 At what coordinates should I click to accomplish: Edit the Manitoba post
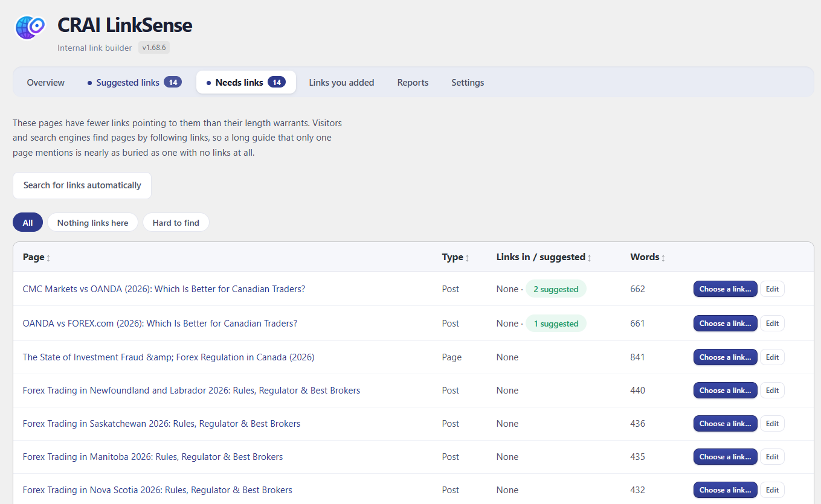click(x=772, y=457)
